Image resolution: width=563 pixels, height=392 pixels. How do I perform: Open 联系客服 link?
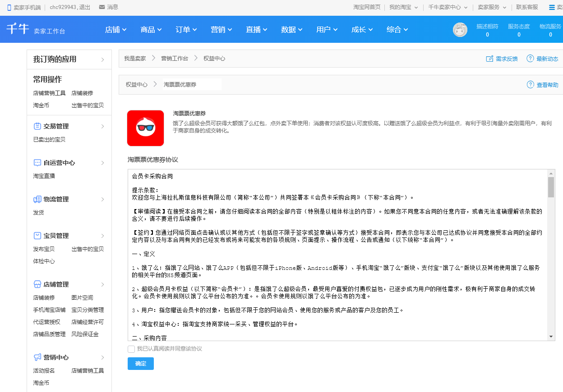coord(527,7)
